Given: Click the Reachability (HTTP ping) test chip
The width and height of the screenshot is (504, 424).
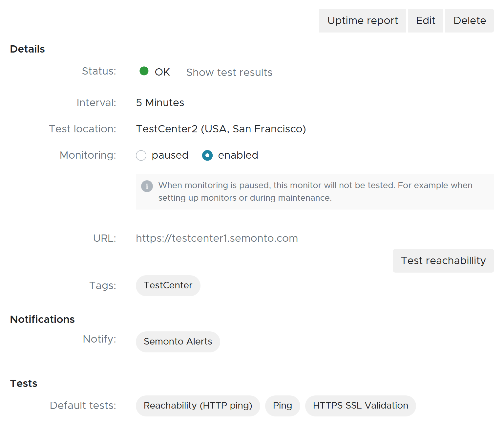Looking at the screenshot, I should click(198, 406).
